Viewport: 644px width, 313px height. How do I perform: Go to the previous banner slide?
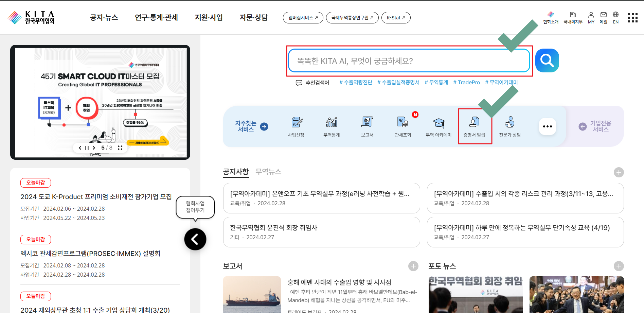(80, 148)
